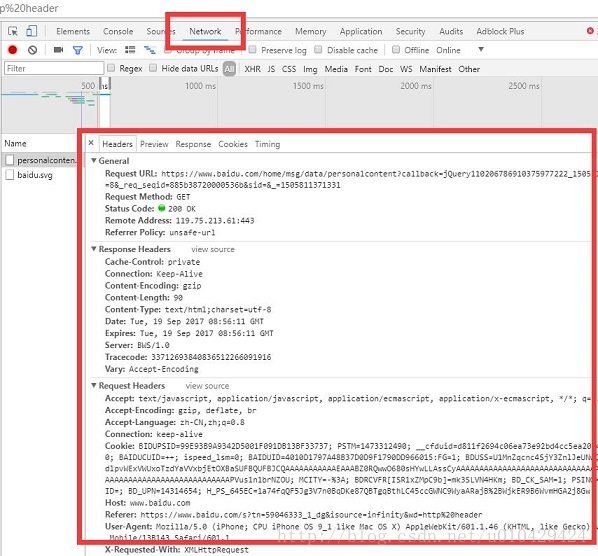The image size is (598, 556).
Task: Select the baidu.svg request row
Action: (41, 175)
